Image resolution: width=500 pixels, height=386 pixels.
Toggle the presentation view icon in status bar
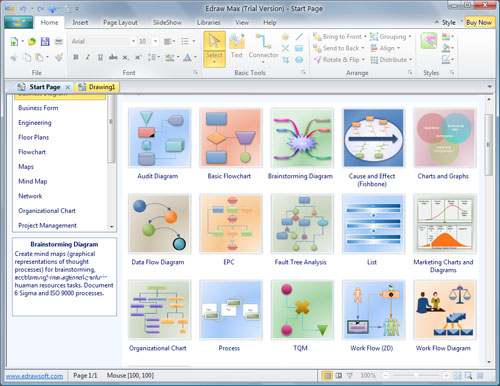click(349, 376)
